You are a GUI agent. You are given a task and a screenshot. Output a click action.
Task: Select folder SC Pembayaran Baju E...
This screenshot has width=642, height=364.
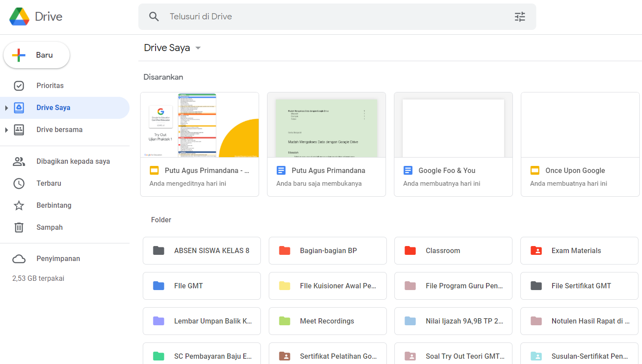click(x=202, y=353)
